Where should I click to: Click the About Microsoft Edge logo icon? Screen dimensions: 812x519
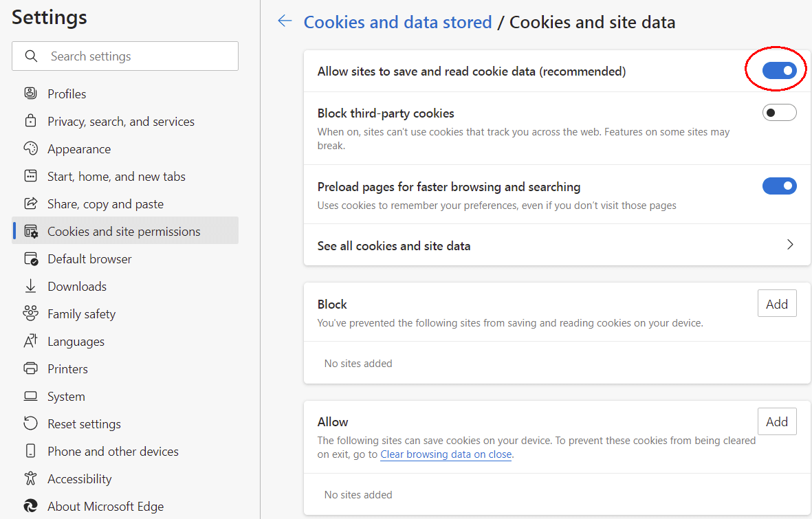coord(30,506)
